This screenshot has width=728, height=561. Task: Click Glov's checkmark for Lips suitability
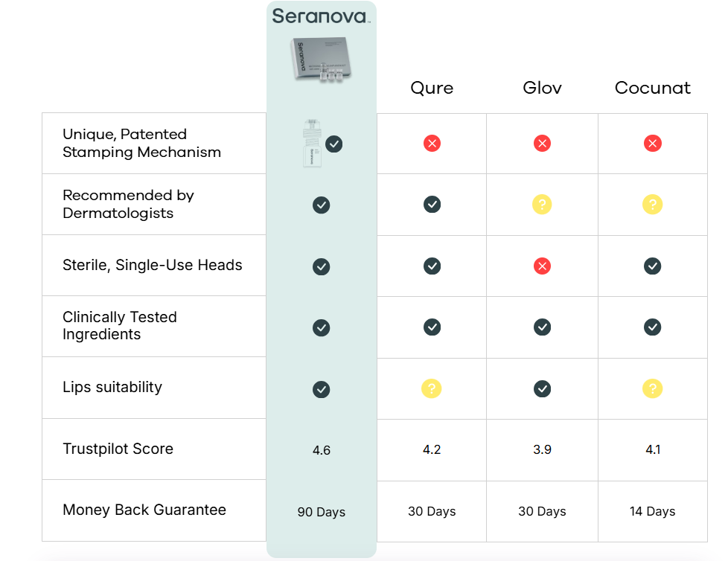542,388
